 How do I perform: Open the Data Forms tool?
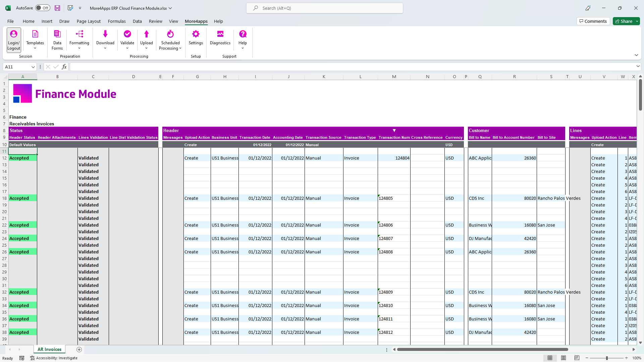click(x=57, y=40)
